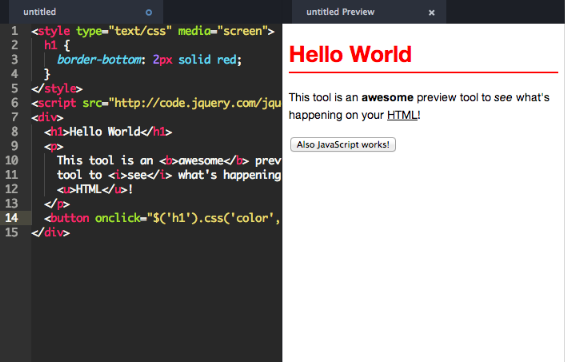
Task: Click the jquery script src URL text
Action: coord(197,103)
